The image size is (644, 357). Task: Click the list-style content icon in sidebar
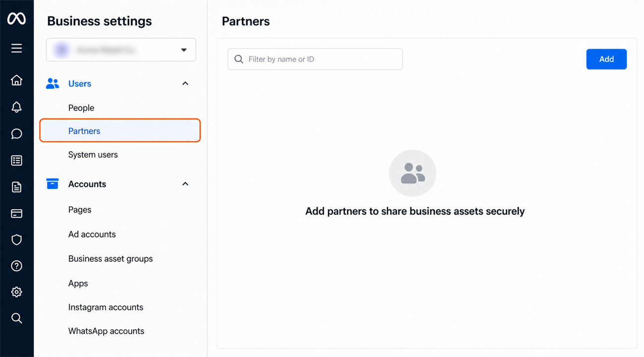(16, 161)
